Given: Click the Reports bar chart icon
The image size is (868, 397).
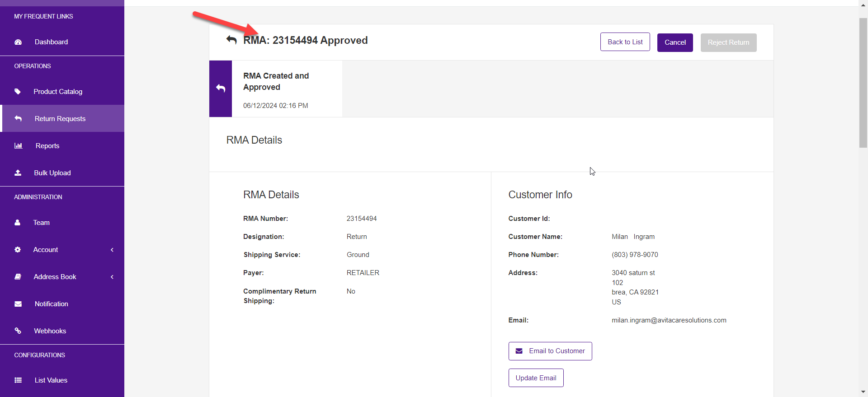Looking at the screenshot, I should [x=18, y=145].
